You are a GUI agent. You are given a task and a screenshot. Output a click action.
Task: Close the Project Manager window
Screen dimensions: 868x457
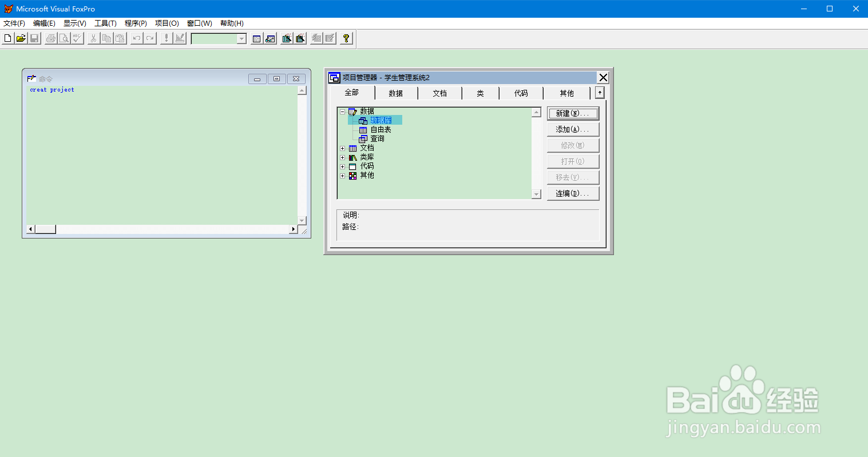pos(603,78)
